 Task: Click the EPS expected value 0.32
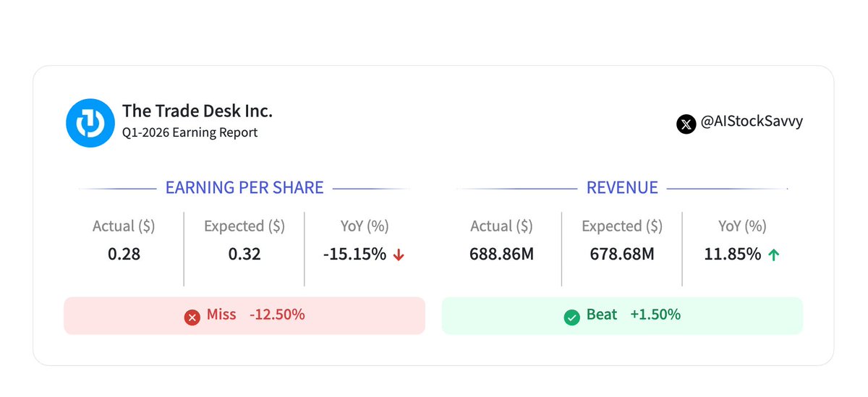click(x=244, y=255)
